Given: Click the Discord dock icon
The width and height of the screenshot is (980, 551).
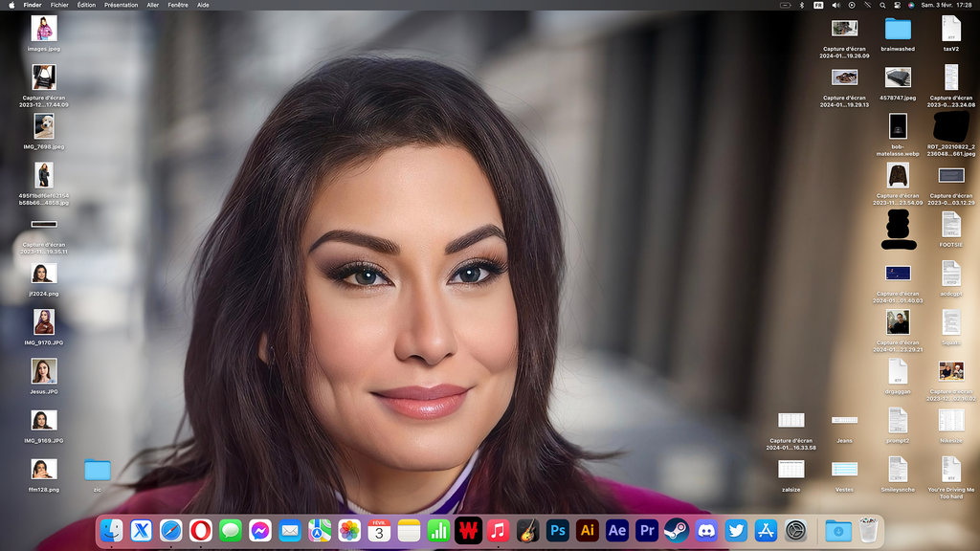Looking at the screenshot, I should coord(706,530).
